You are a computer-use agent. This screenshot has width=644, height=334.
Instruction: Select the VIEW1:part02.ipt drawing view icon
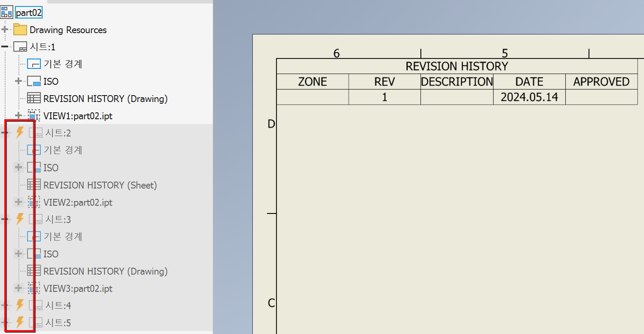[x=34, y=115]
